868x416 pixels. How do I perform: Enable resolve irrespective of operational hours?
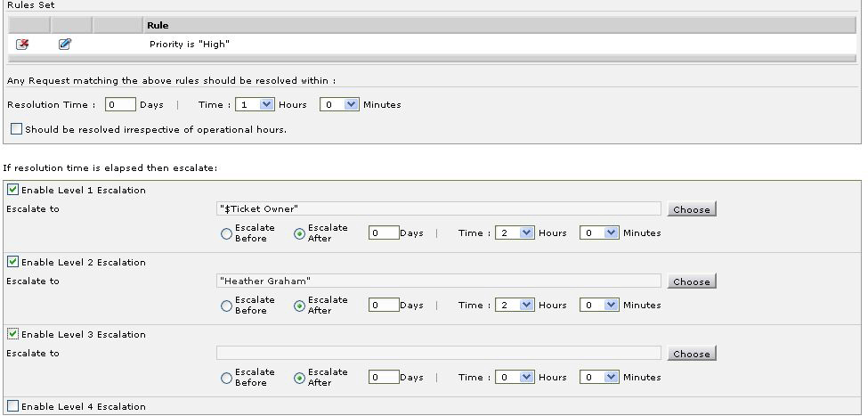coord(16,129)
